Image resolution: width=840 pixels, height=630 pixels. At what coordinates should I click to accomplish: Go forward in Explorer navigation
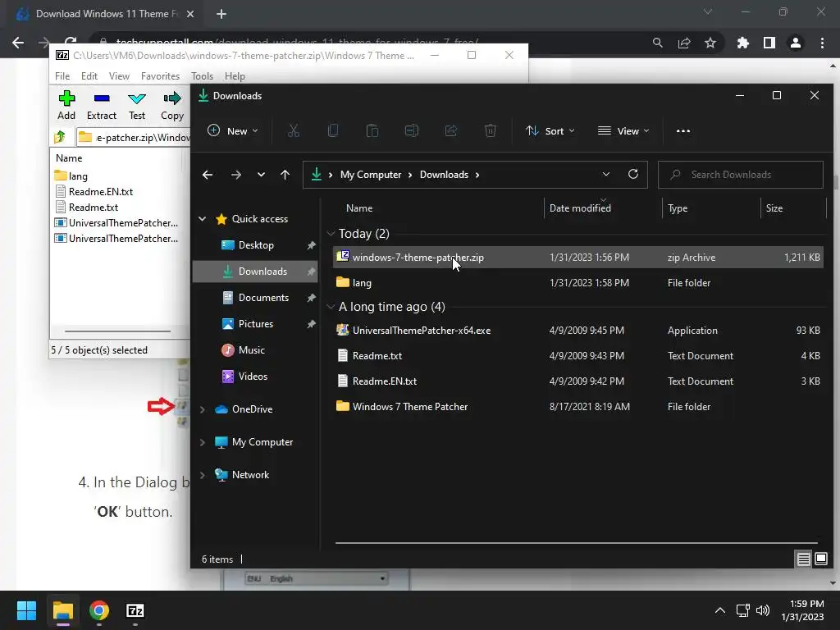(x=236, y=175)
